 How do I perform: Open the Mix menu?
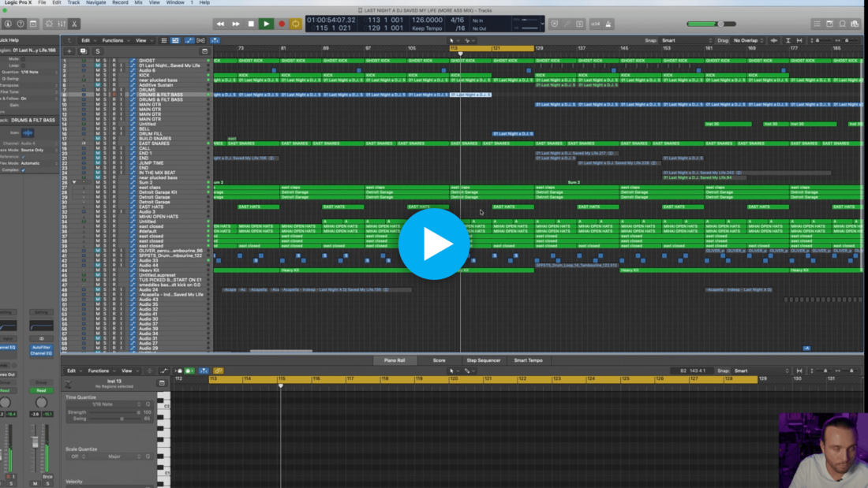click(x=138, y=3)
